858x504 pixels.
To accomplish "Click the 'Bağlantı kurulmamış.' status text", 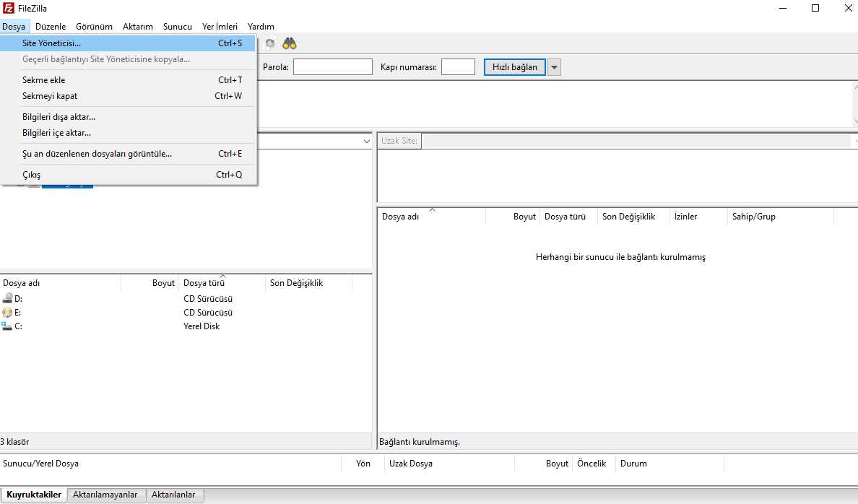I will [x=420, y=442].
